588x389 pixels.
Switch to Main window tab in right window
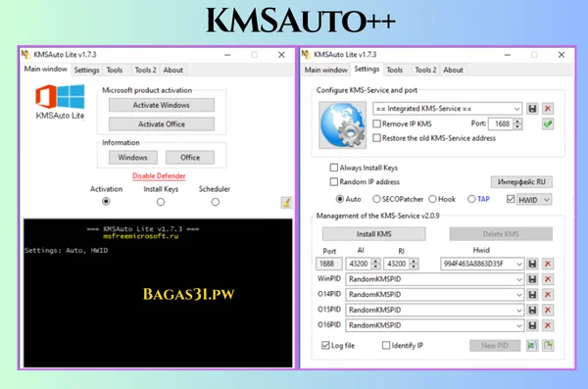point(326,71)
